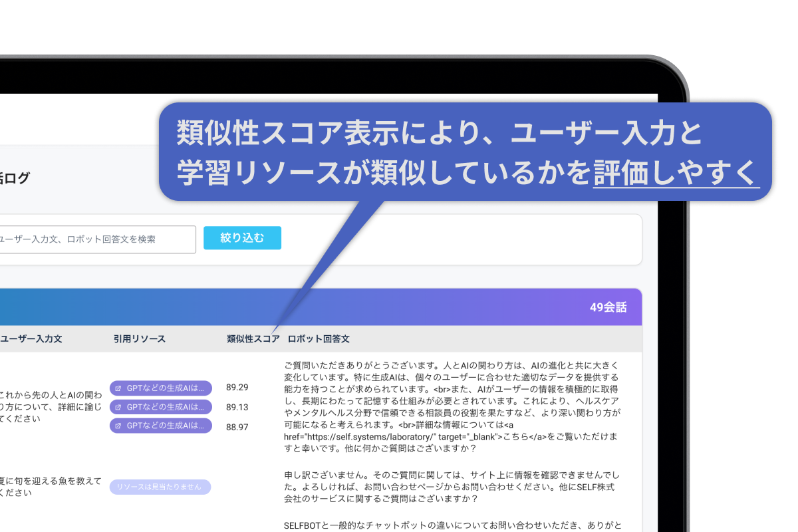Screen dimensions: 798x532
Task: Select the similarity score value 89.29
Action: click(x=237, y=387)
